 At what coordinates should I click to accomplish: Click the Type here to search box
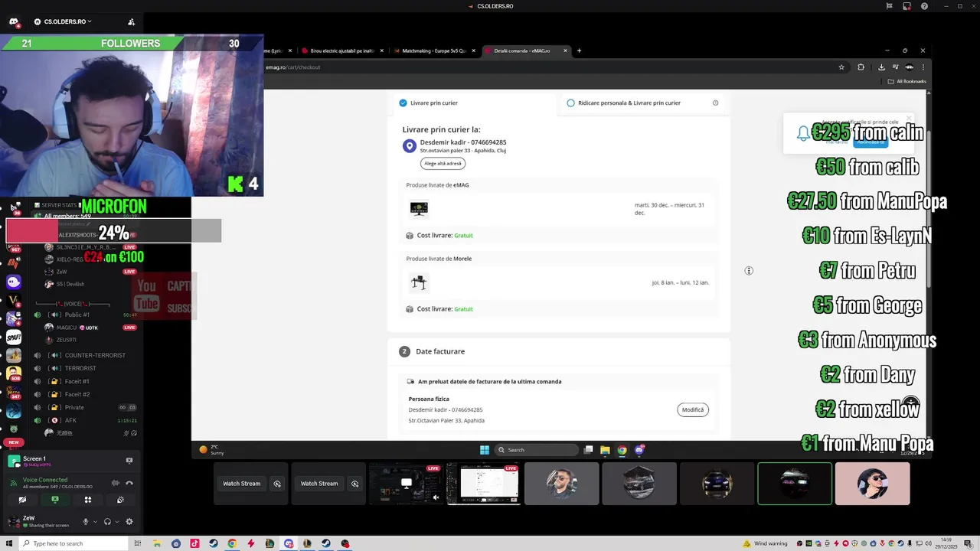tap(73, 543)
